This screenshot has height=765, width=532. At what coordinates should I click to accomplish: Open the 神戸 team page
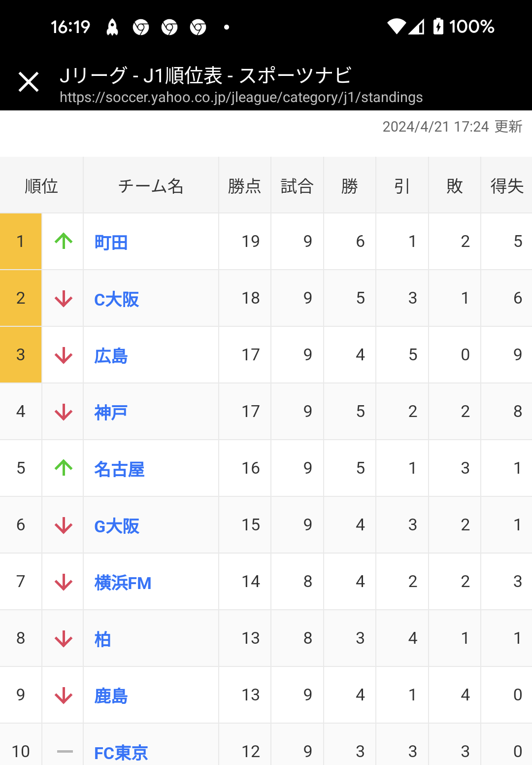click(111, 413)
